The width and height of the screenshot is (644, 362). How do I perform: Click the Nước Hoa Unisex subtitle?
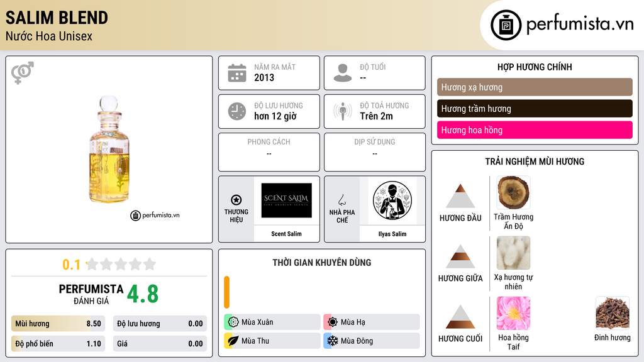tap(49, 36)
